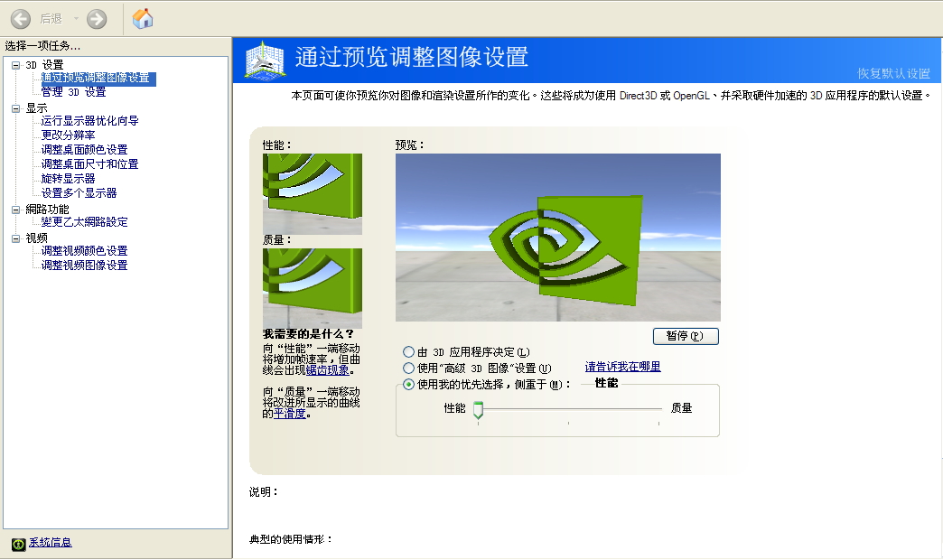943x560 pixels.
Task: Open the 平滑度 help link
Action: click(290, 414)
